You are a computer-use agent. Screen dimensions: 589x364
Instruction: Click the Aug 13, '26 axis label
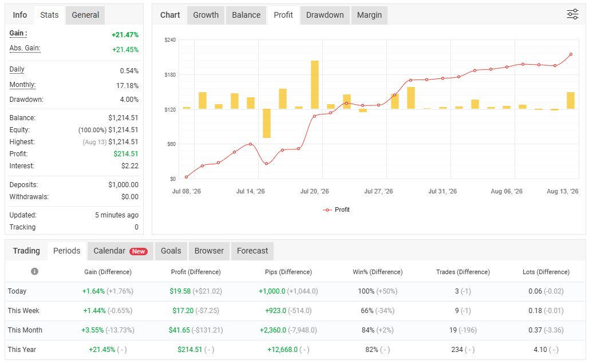pos(562,191)
